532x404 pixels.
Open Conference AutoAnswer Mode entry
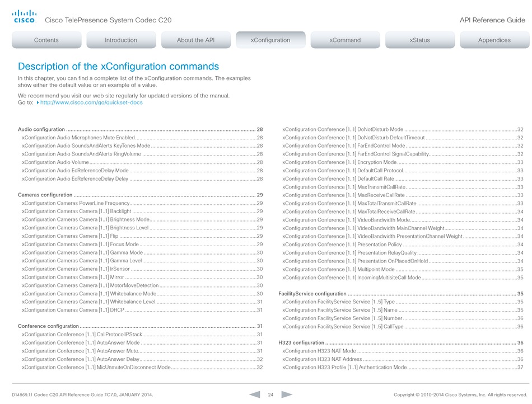point(142,342)
